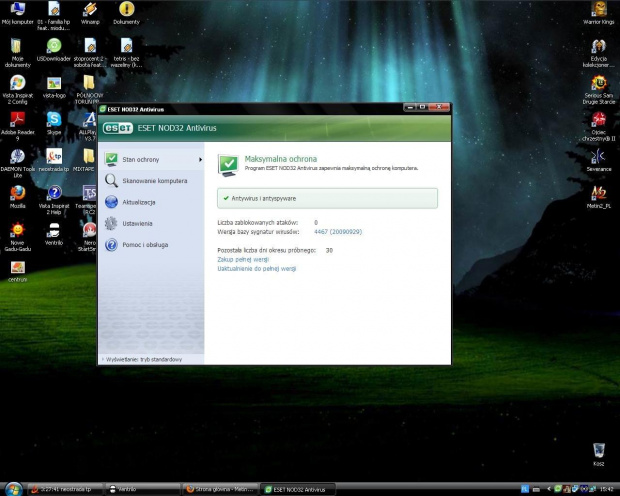Open centrum desktop icon
This screenshot has width=620, height=496.
(17, 272)
